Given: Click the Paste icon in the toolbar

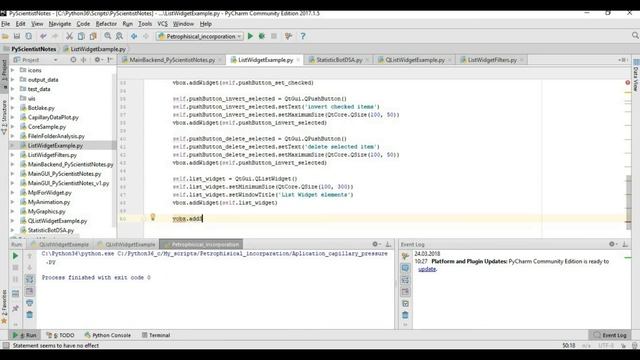Looking at the screenshot, I should (x=93, y=36).
